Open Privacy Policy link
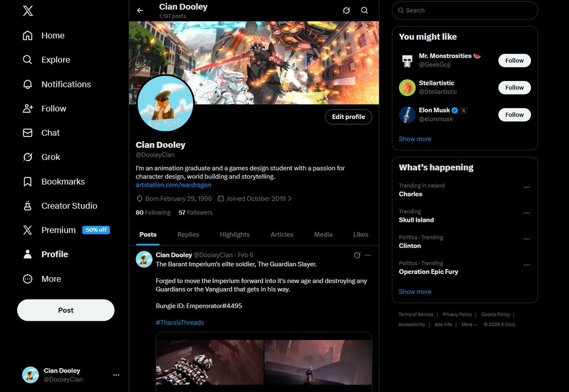This screenshot has width=569, height=392. pos(457,314)
